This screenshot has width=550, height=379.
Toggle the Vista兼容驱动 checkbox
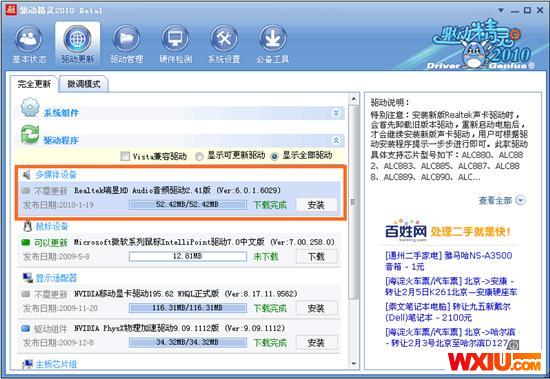point(125,156)
